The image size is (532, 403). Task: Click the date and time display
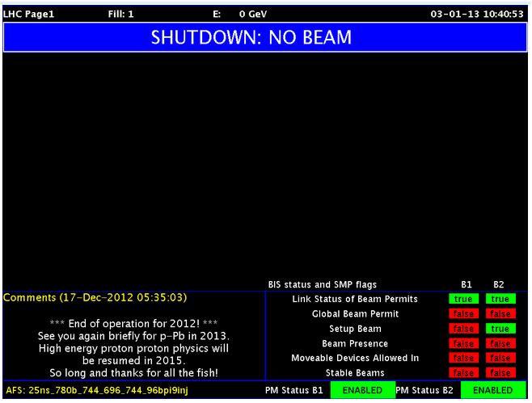point(477,15)
